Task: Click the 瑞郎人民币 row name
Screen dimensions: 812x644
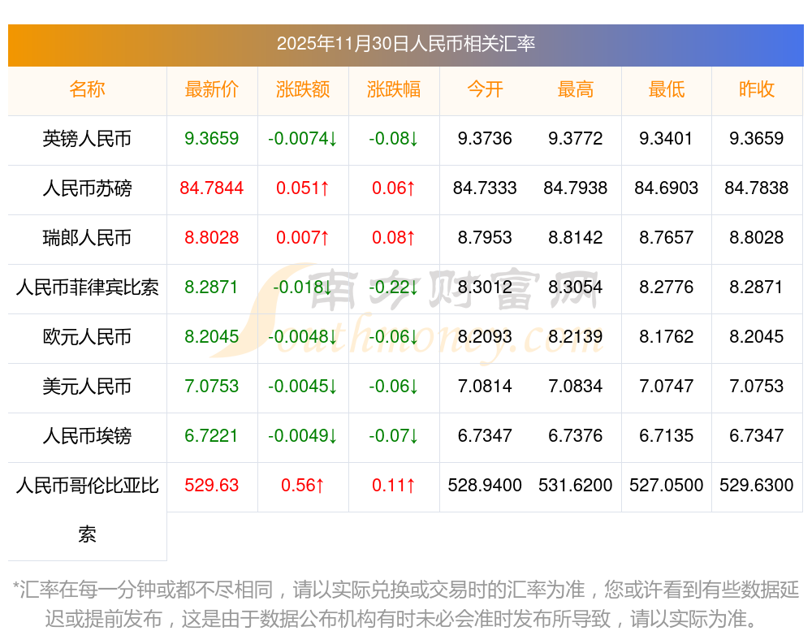Action: coord(87,238)
